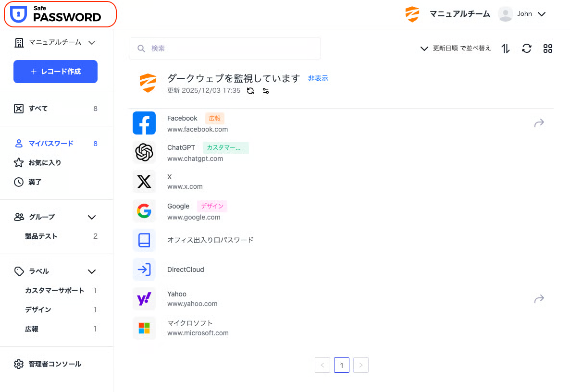
Task: Rescan dark web monitoring refresh icon
Action: point(250,91)
